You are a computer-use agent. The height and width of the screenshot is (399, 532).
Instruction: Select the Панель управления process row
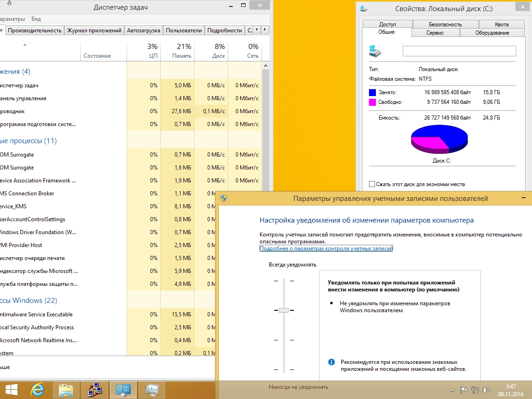coord(131,98)
